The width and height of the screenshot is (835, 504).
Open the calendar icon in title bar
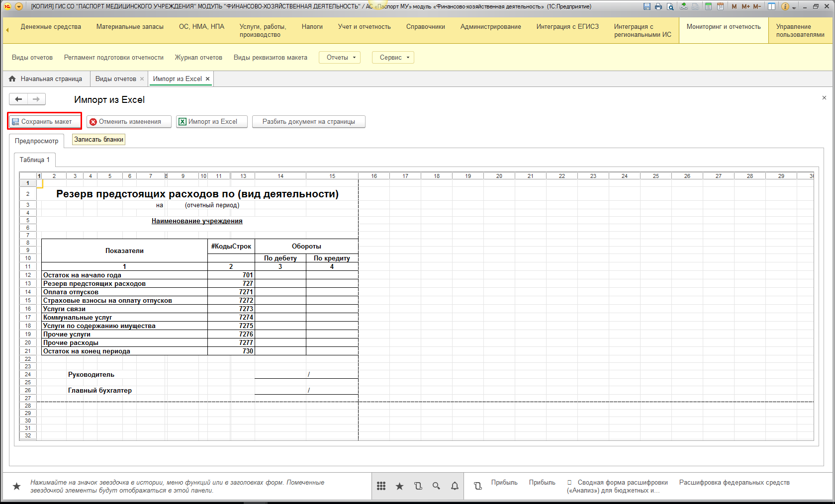tap(720, 6)
